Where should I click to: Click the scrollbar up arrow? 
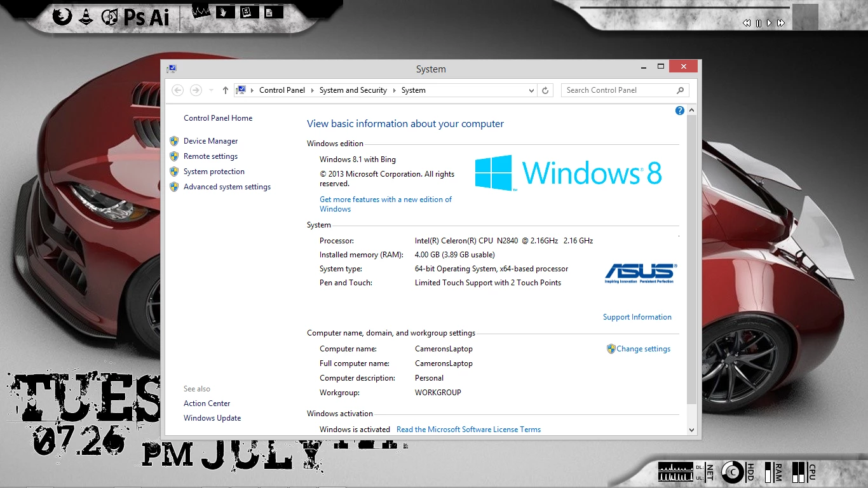point(692,109)
